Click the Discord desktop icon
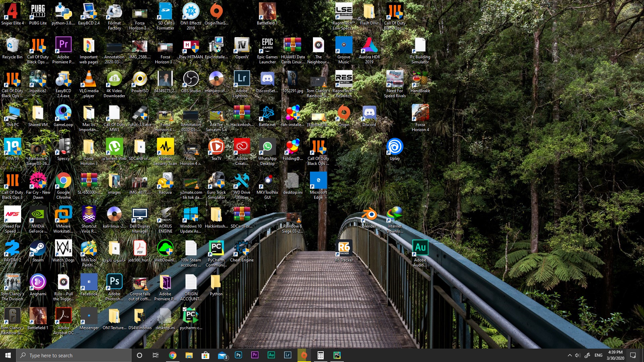Viewport: 644px width, 362px height. [369, 116]
